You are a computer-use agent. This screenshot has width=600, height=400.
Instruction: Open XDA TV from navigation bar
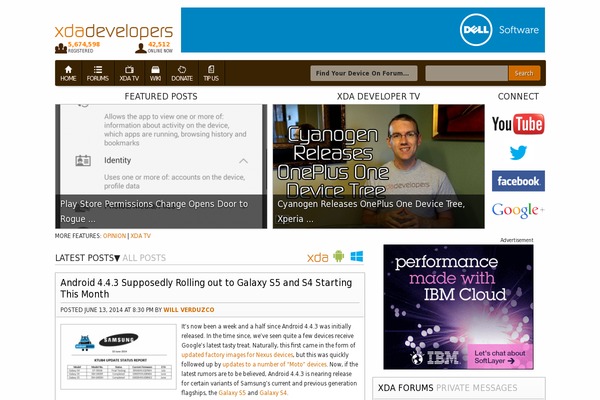[128, 73]
